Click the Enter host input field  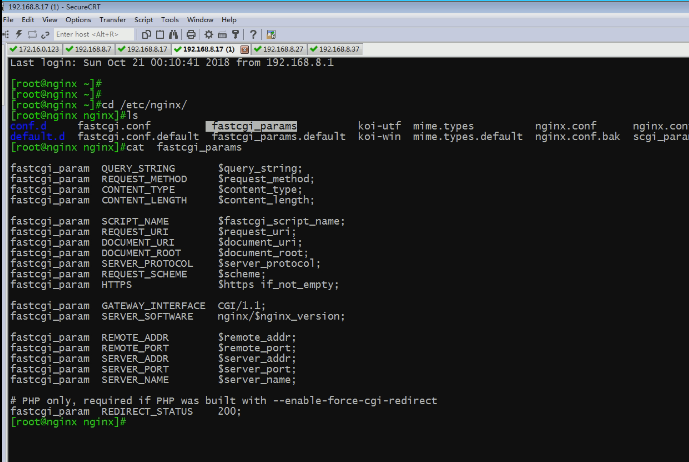(x=94, y=34)
